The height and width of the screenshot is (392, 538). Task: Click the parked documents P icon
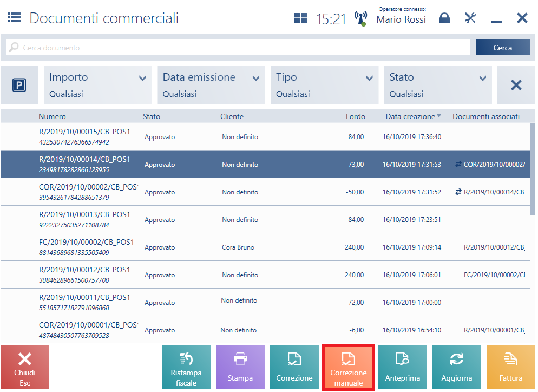[19, 85]
